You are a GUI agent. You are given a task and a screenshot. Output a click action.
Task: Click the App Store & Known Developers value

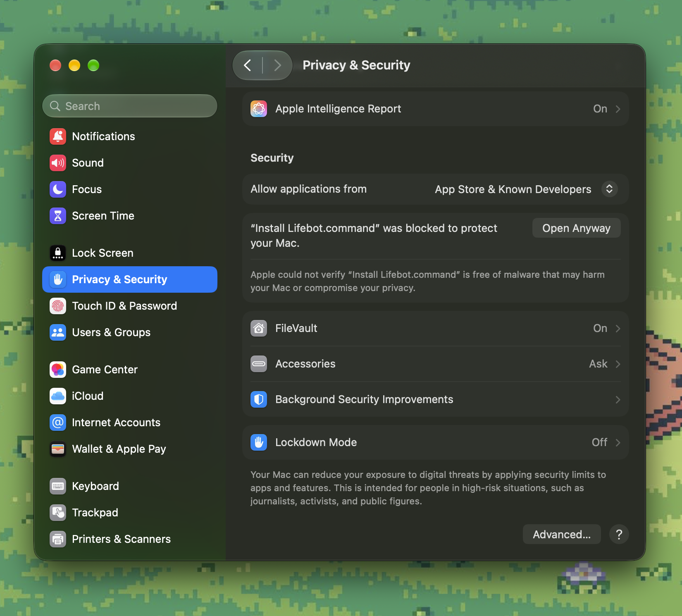513,189
